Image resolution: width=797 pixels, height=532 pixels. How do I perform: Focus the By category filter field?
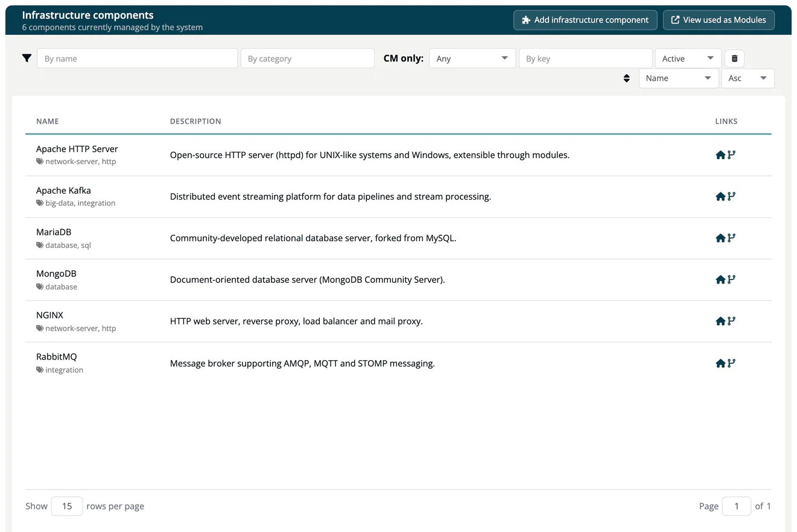click(x=308, y=59)
